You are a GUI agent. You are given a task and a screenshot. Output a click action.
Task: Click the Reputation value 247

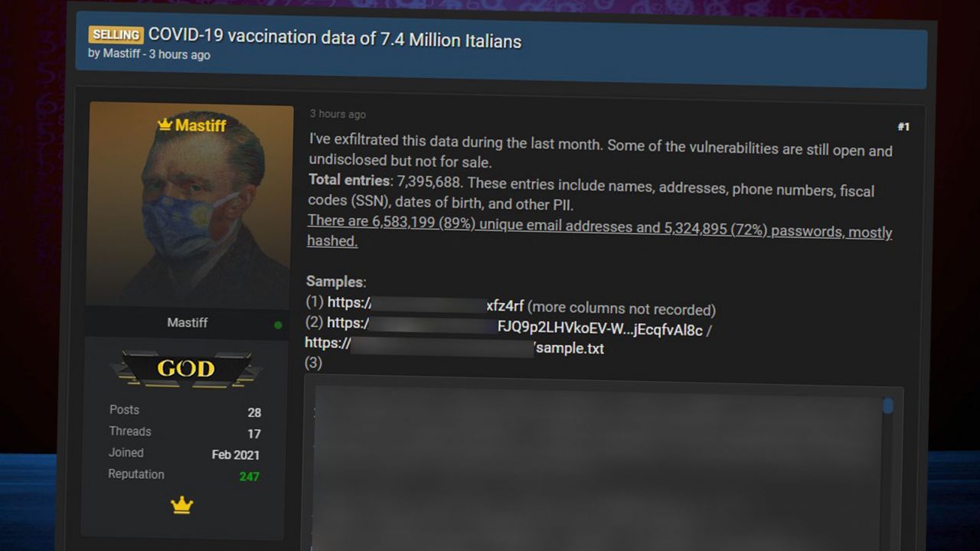click(249, 476)
